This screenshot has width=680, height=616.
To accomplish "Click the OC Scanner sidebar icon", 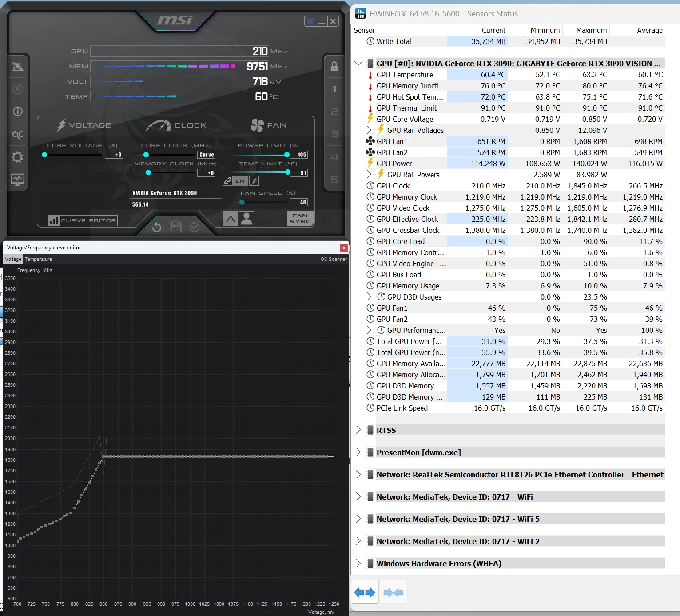I will [x=18, y=134].
